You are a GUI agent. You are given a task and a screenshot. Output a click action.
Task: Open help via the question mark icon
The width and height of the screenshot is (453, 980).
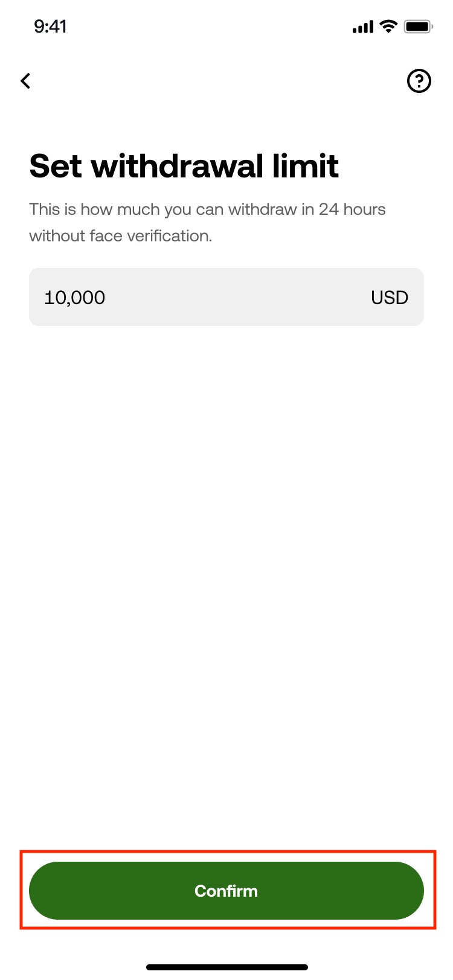pyautogui.click(x=419, y=81)
